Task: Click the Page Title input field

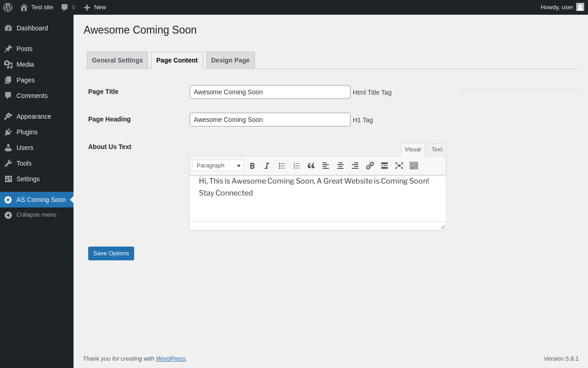Action: pos(270,92)
